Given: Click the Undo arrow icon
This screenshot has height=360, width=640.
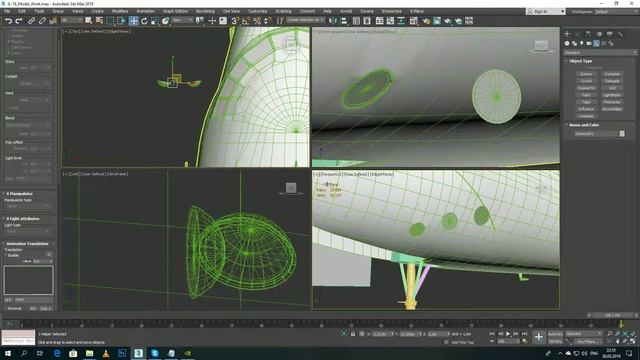Looking at the screenshot, I should [9, 21].
